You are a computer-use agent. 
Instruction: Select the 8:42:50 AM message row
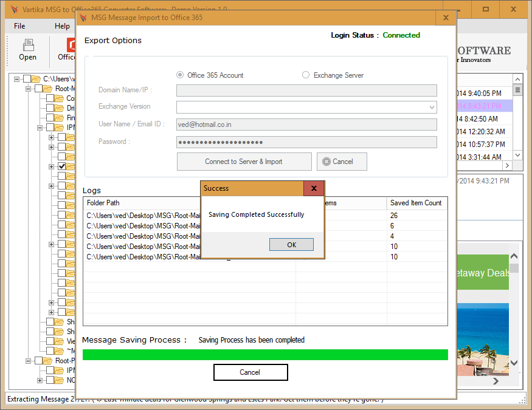point(485,119)
